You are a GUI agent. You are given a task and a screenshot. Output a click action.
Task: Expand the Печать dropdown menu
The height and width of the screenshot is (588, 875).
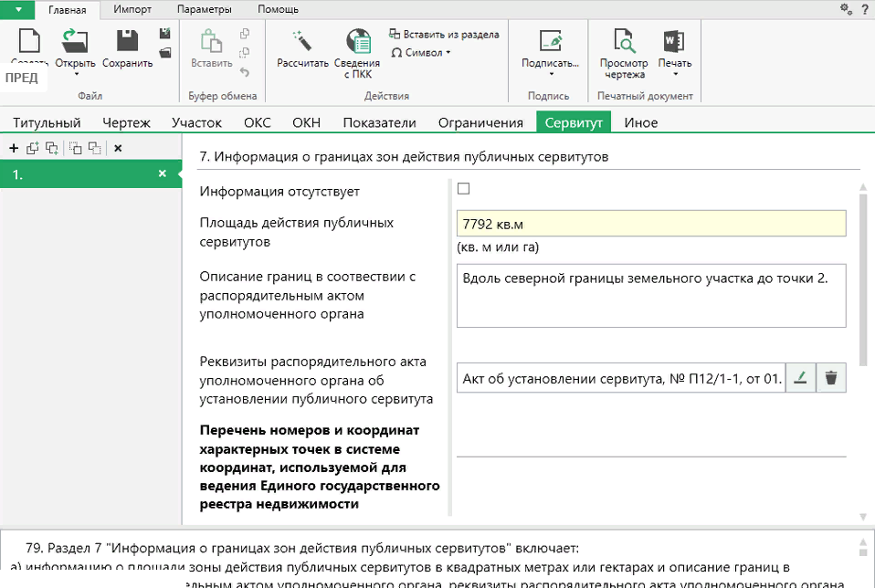675,75
